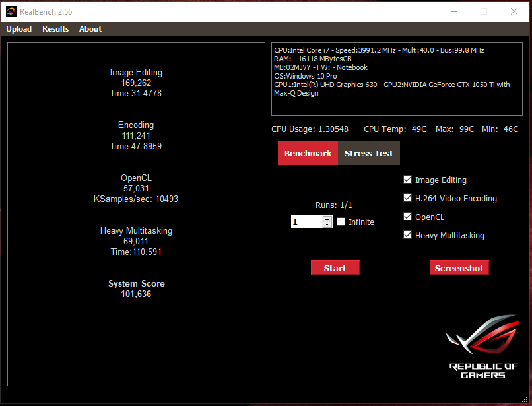Screen dimensions: 532x406
Task: Select the System Score value 101,636
Action: pos(136,294)
